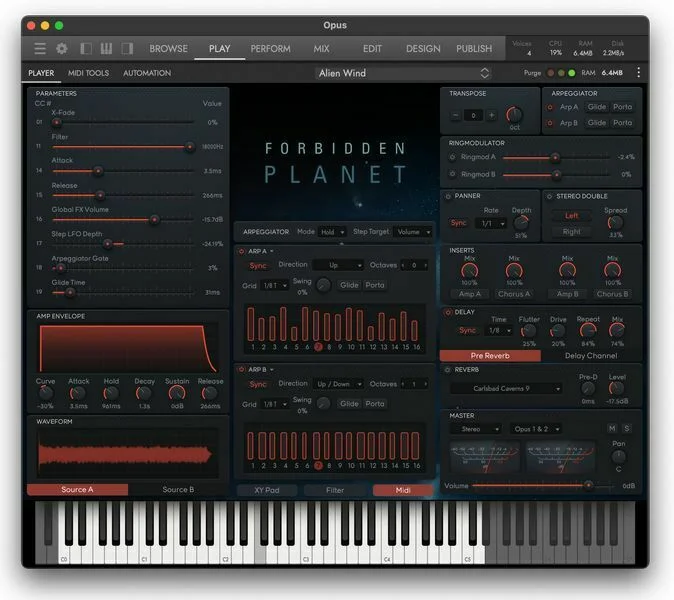Open the Arpeggiator Mode Hold dropdown

click(332, 232)
